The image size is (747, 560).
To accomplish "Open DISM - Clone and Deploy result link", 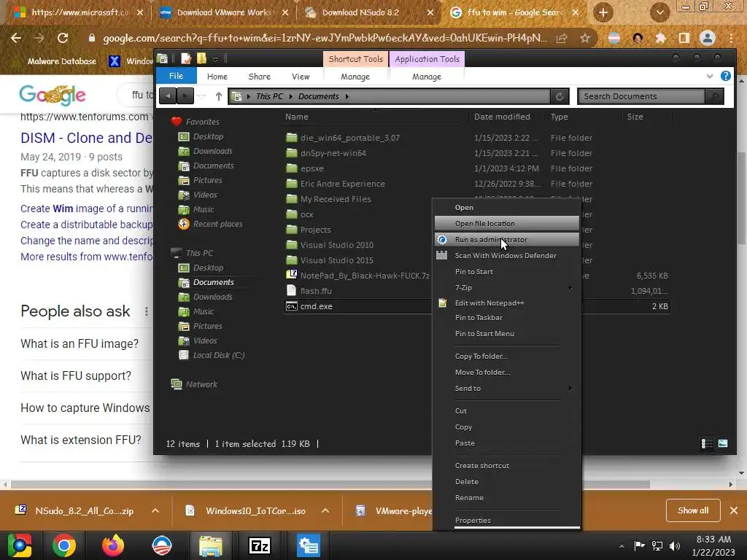I will point(87,138).
